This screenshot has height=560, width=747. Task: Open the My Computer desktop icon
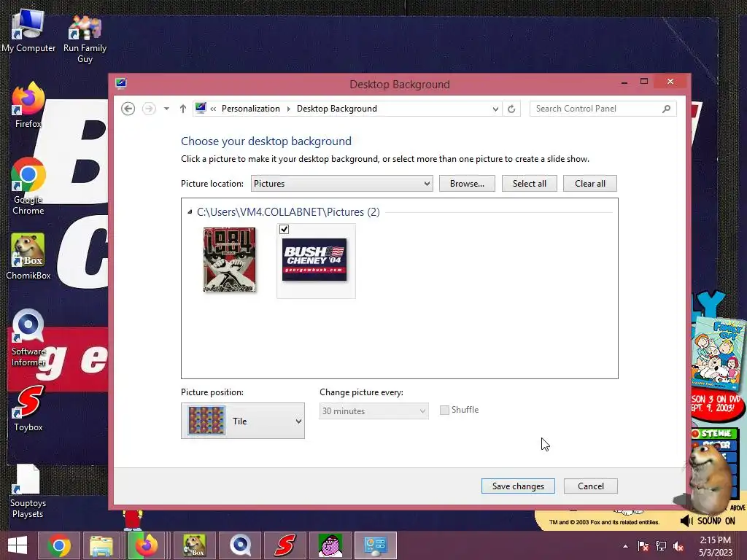pos(28,31)
